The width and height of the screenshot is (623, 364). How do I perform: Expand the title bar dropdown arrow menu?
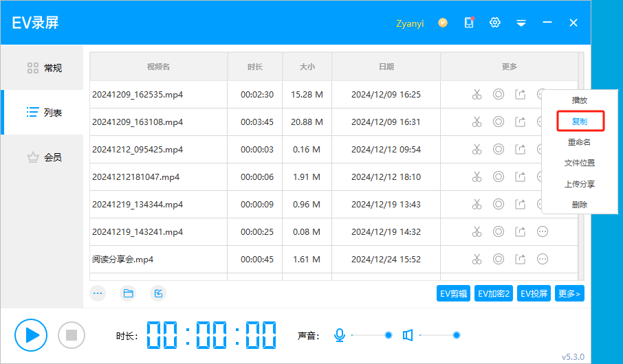[521, 23]
